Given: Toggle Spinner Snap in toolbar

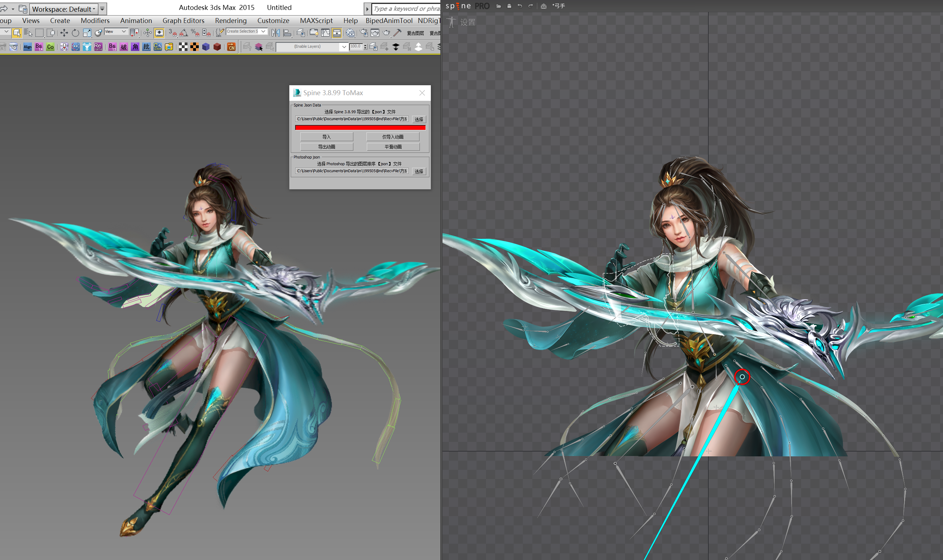Looking at the screenshot, I should (x=206, y=33).
